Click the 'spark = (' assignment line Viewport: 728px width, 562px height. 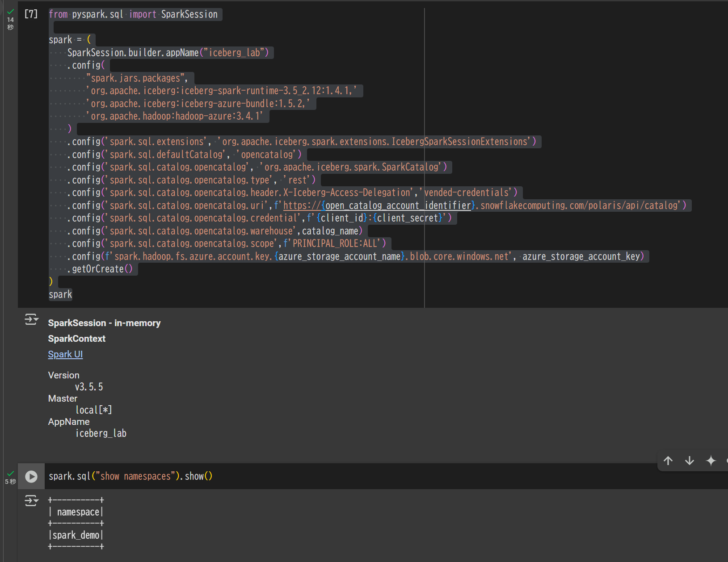click(70, 40)
